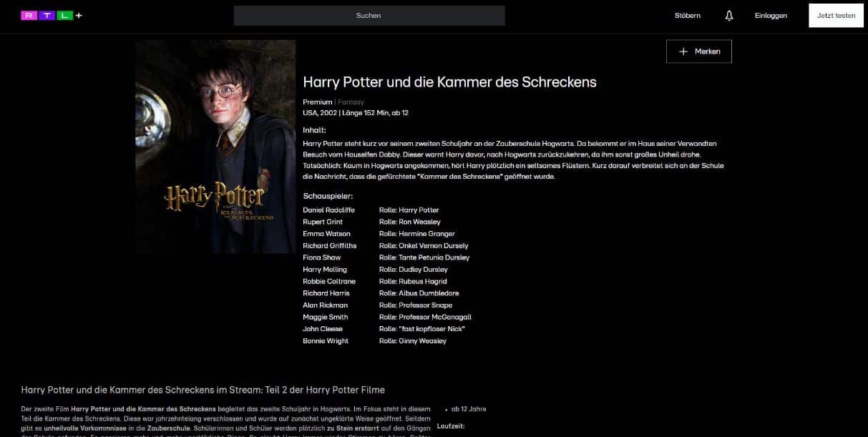Screen dimensions: 868x437
Task: Click the Premium label
Action: click(x=318, y=102)
